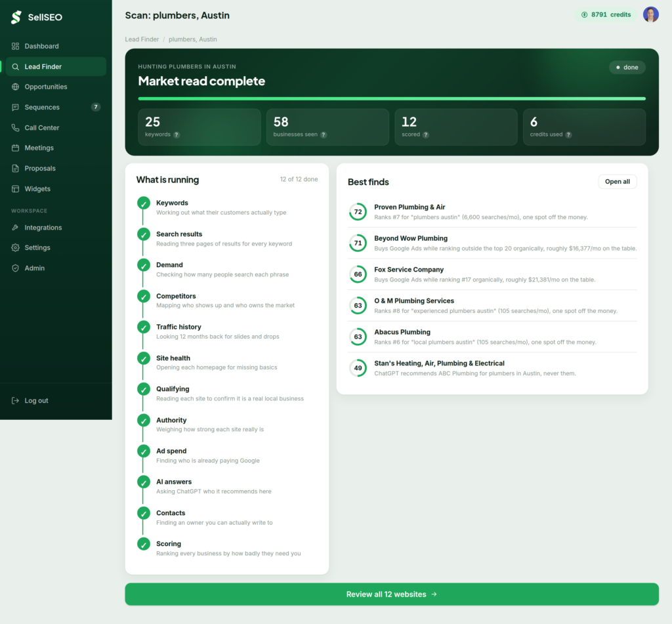The image size is (672, 624).
Task: Click the credits coin icon
Action: pyautogui.click(x=584, y=14)
